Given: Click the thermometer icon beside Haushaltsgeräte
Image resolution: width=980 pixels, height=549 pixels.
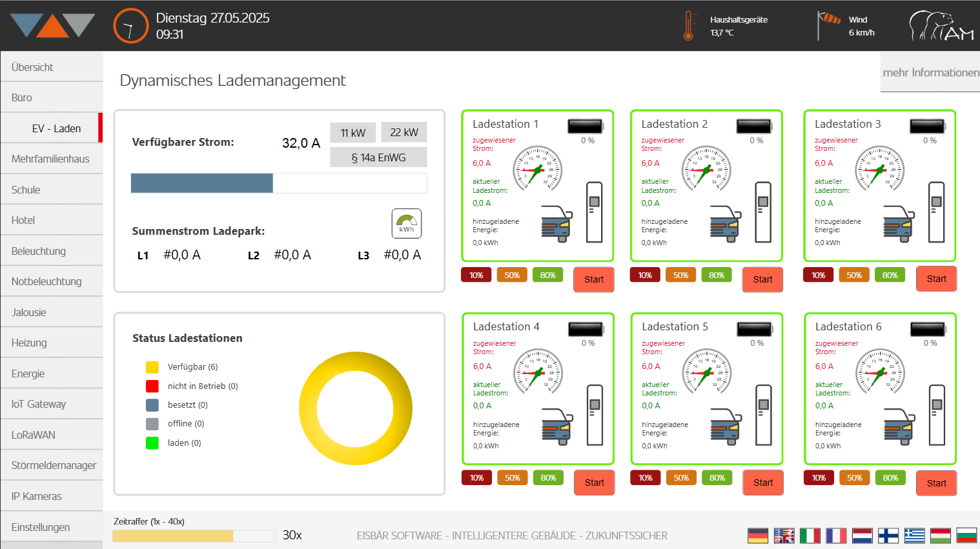Looking at the screenshot, I should pyautogui.click(x=688, y=26).
